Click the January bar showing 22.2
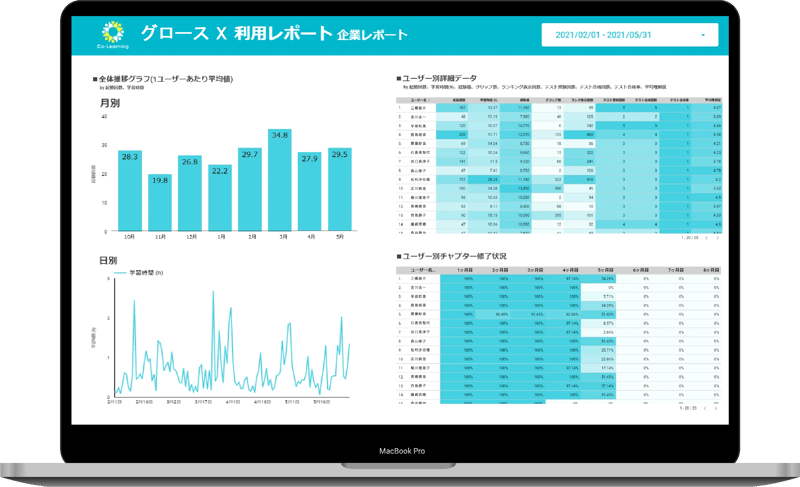 click(220, 198)
